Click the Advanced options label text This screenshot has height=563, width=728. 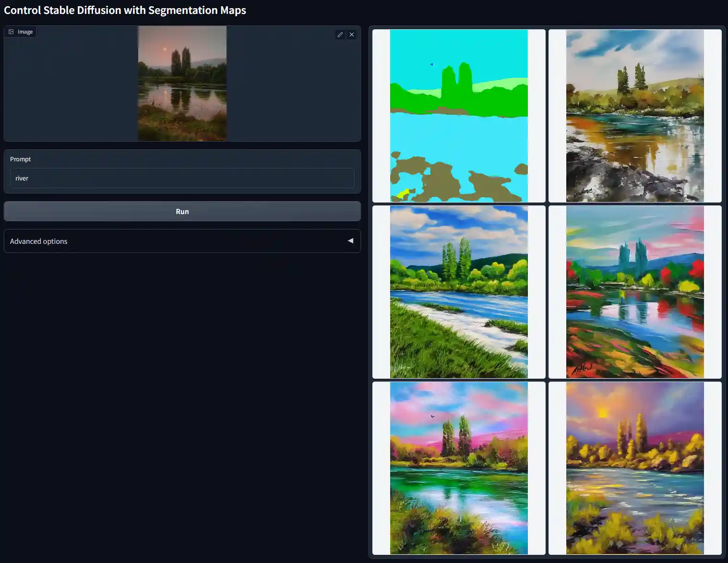[x=38, y=241]
